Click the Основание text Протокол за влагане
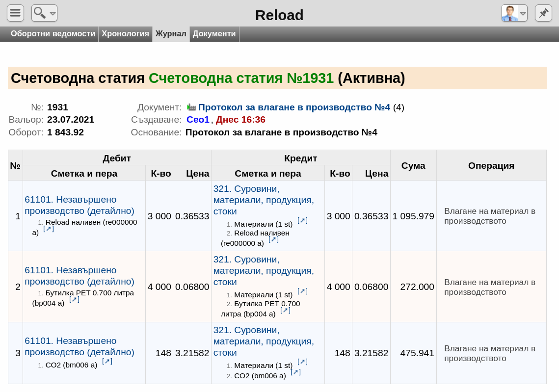559x392 pixels. pos(281,132)
